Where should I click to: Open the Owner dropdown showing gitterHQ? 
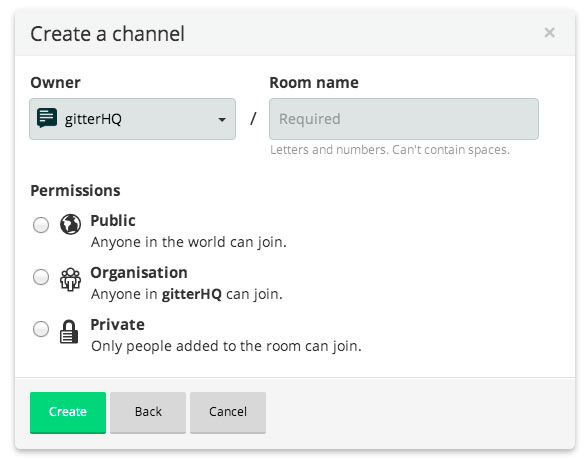coord(133,119)
